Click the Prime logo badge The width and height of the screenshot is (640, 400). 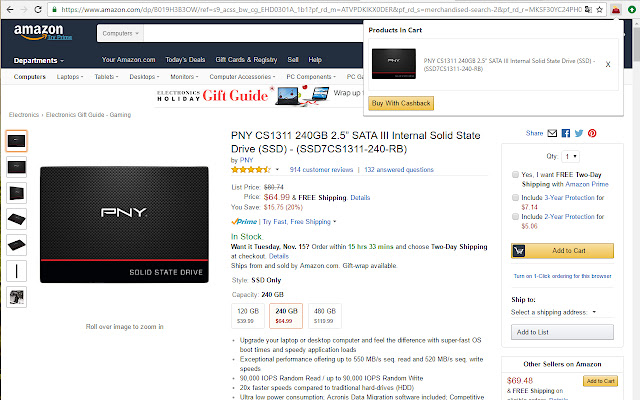(x=244, y=222)
